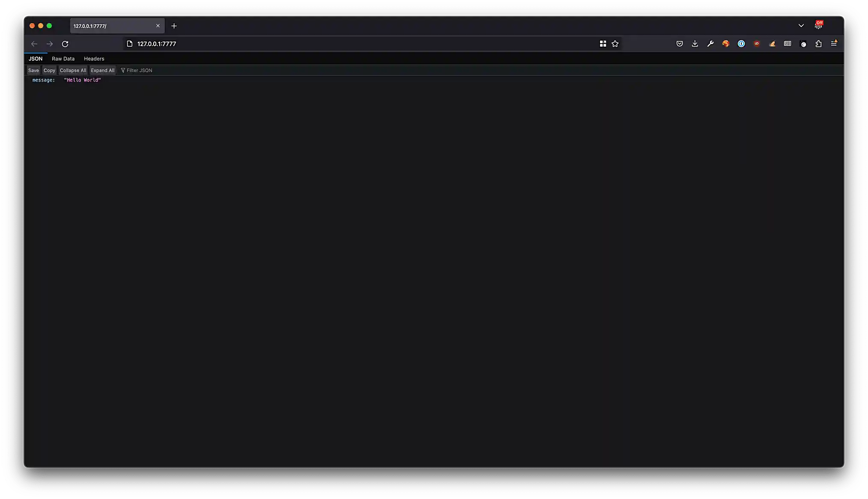Click the download icon in toolbar

tap(695, 44)
